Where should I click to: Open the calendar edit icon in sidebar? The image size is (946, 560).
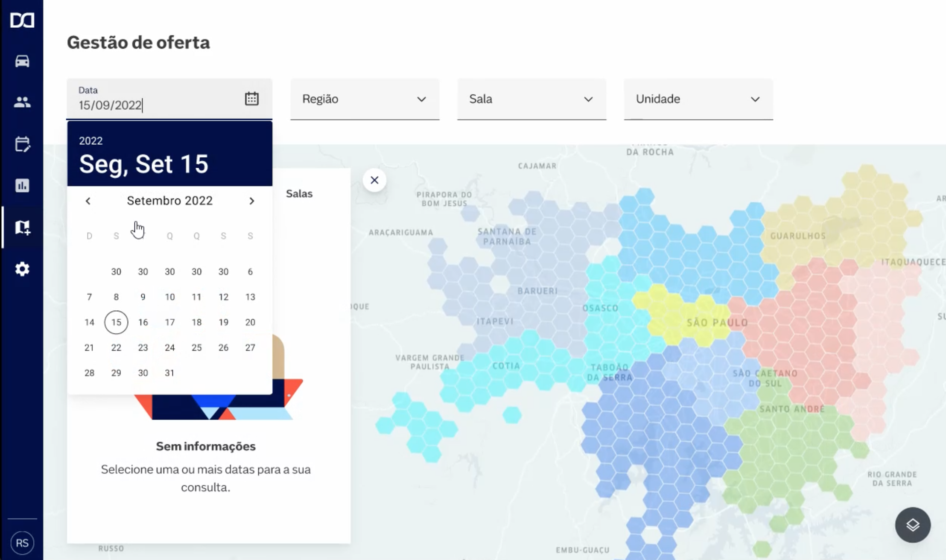[x=22, y=144]
